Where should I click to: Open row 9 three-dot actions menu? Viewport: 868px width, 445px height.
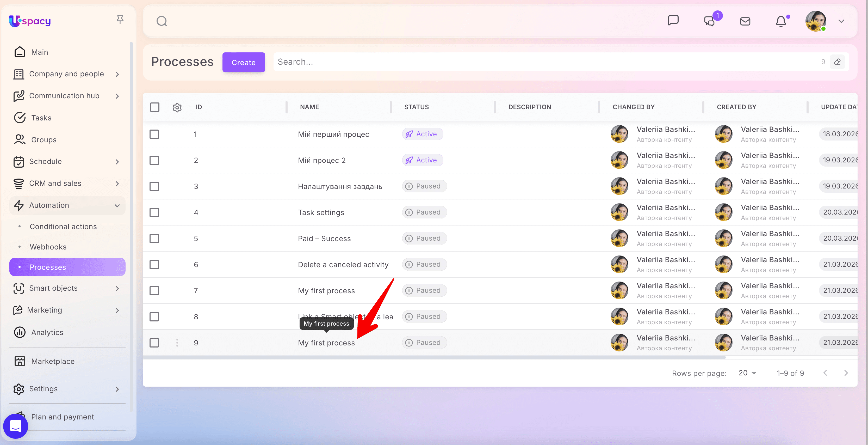[x=177, y=343]
